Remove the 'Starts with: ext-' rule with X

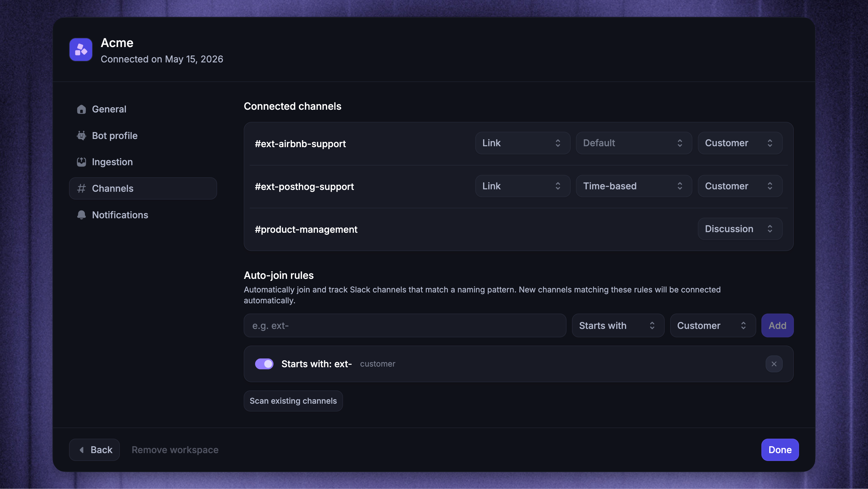[774, 364]
